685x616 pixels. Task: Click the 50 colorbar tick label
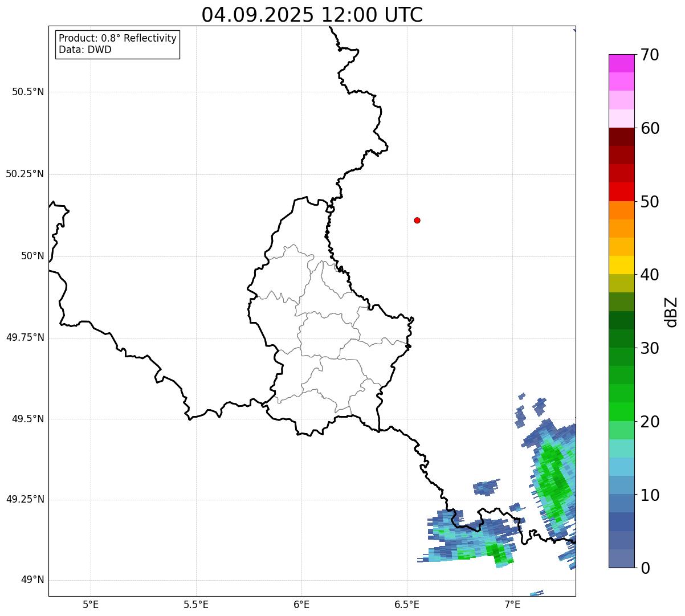tap(650, 202)
